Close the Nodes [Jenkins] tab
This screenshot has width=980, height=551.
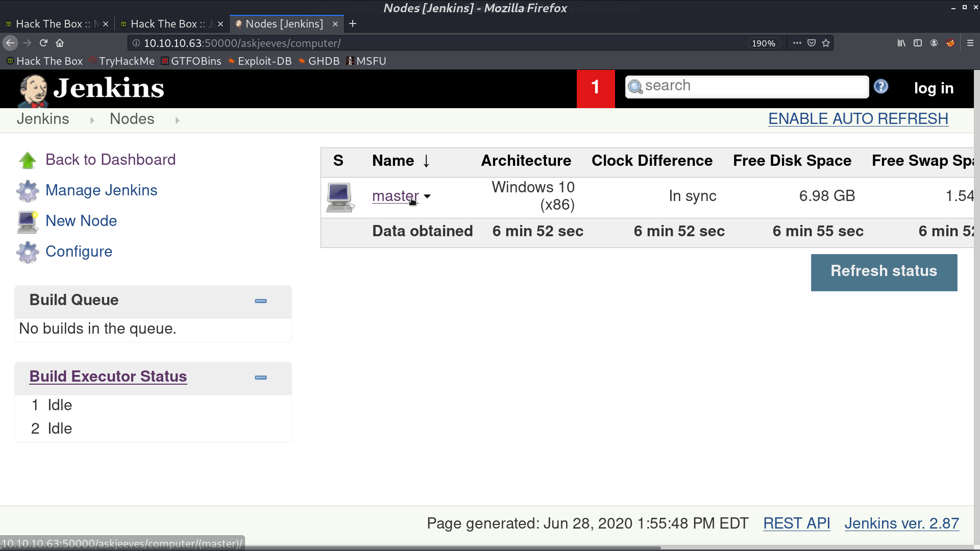pos(335,24)
